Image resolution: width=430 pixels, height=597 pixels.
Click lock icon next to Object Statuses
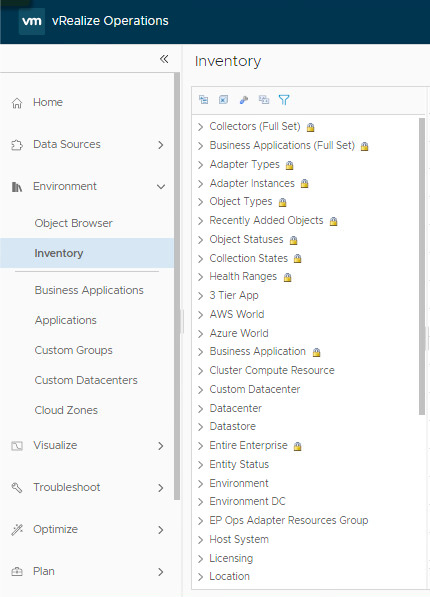(x=293, y=240)
